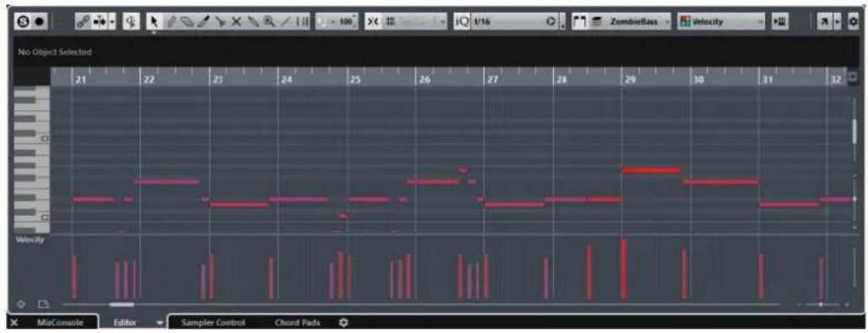The height and width of the screenshot is (333, 868).
Task: Click bar 21 on the ruler
Action: coord(81,80)
